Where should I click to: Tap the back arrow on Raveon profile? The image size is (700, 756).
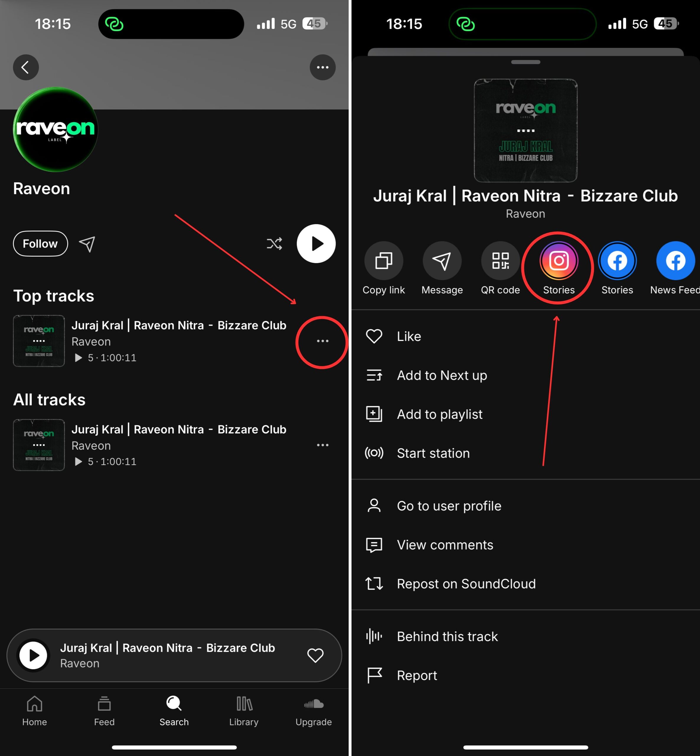pyautogui.click(x=26, y=67)
